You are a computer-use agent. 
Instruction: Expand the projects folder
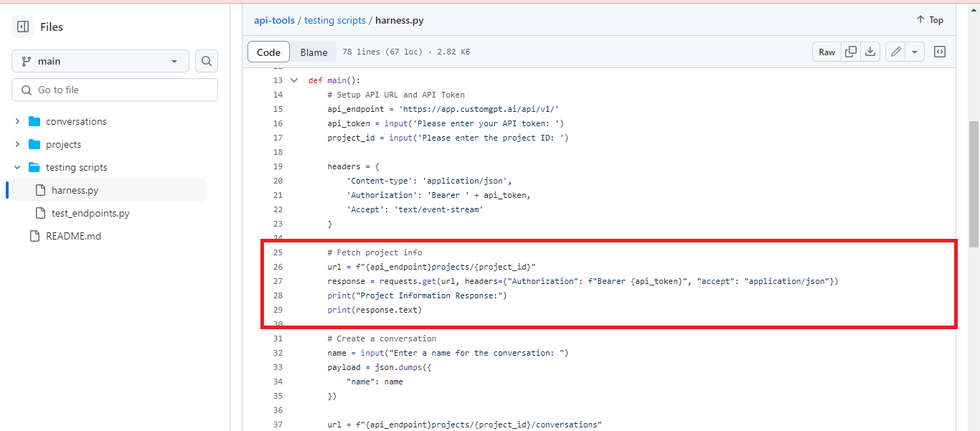point(17,144)
